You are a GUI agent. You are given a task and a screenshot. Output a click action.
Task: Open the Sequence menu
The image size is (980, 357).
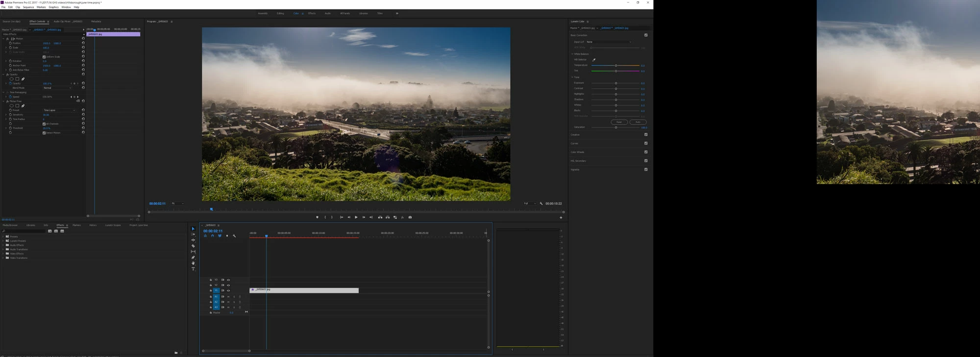(28, 7)
